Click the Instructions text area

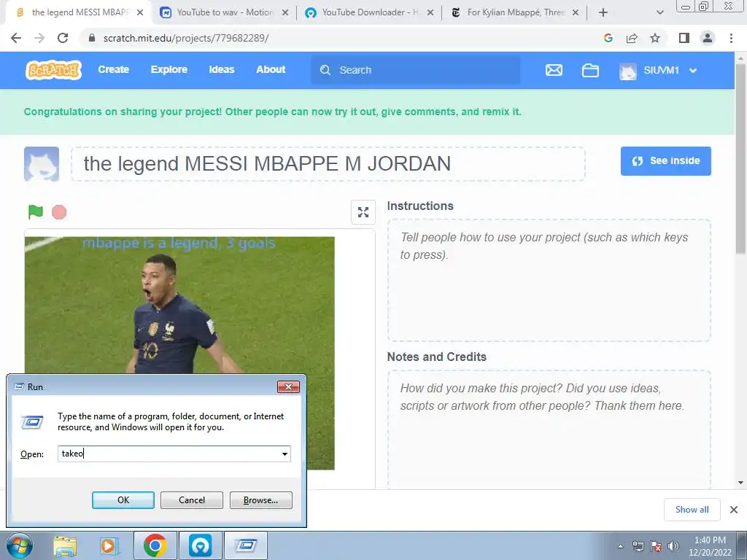tap(549, 280)
